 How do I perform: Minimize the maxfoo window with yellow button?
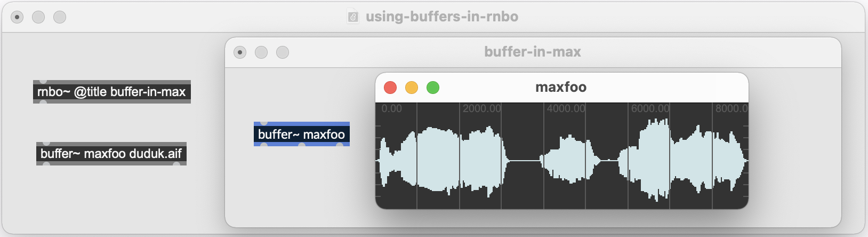tap(412, 87)
